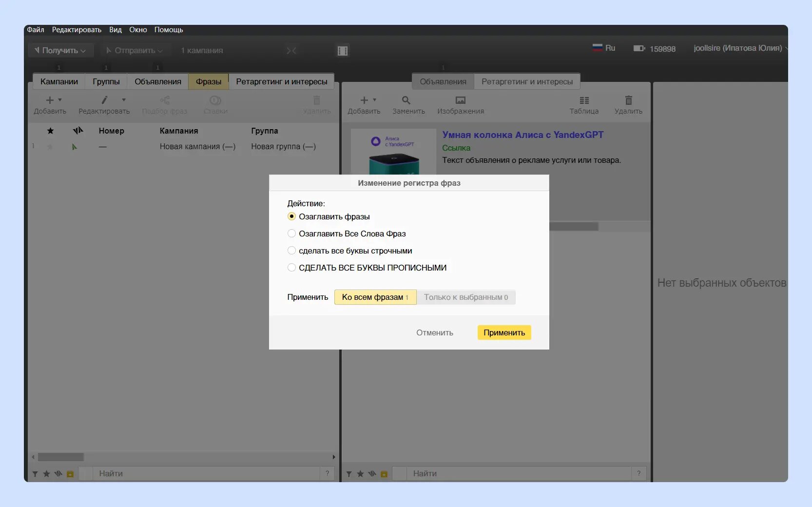Open the 'Файл' menu
Image resolution: width=812 pixels, height=507 pixels.
tap(36, 30)
